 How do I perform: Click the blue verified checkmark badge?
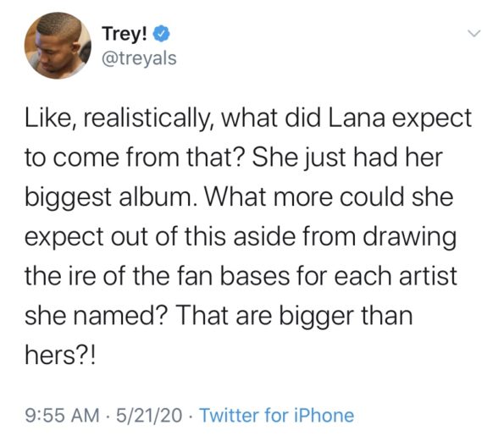click(162, 34)
